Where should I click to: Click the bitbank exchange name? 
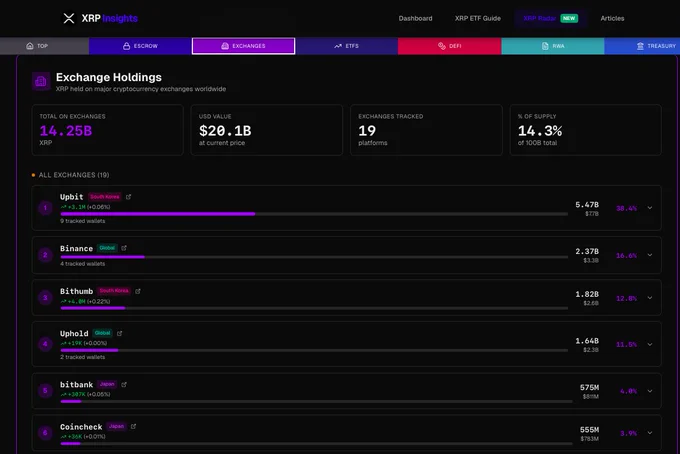76,385
